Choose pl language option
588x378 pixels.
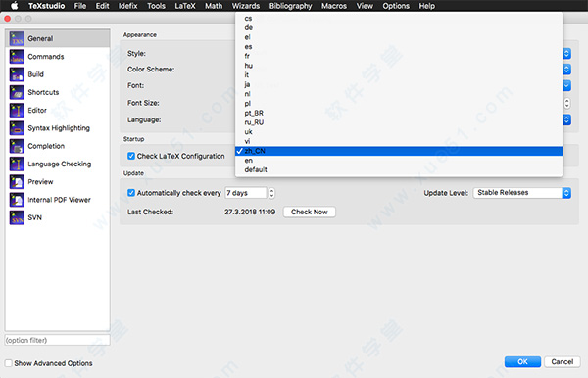coord(399,104)
